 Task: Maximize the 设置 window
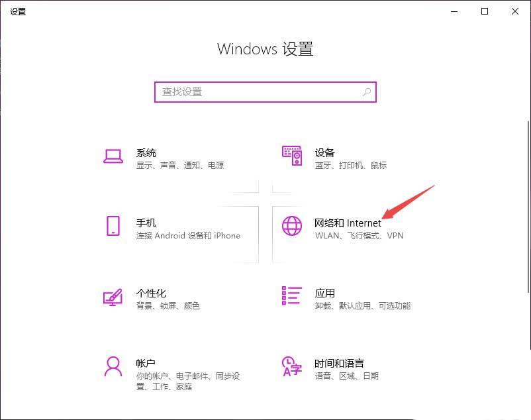[485, 11]
